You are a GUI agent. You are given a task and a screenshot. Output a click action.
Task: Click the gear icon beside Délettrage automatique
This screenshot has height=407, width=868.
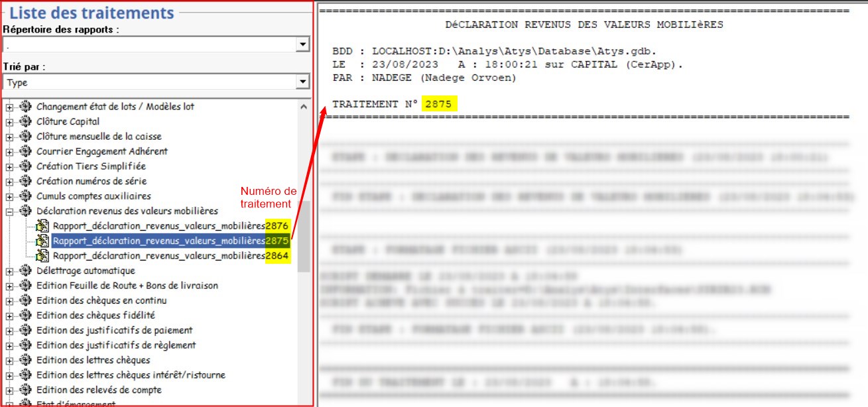tap(26, 270)
